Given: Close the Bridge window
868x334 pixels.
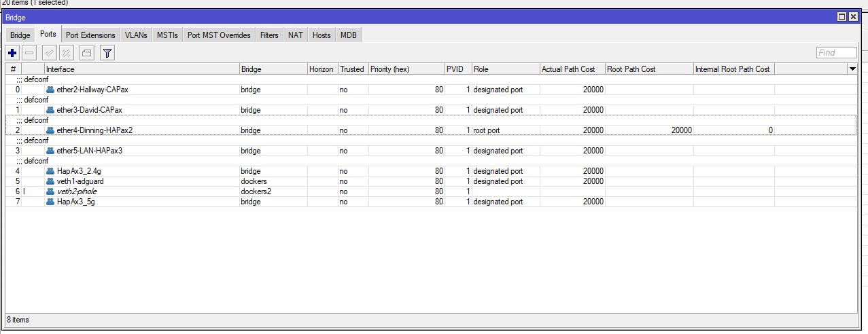Looking at the screenshot, I should [x=853, y=17].
